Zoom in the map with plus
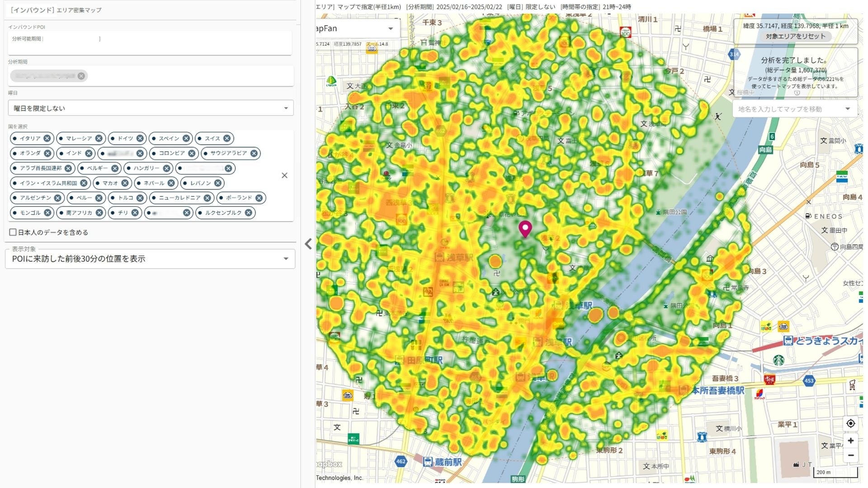This screenshot has height=488, width=868. 850,441
